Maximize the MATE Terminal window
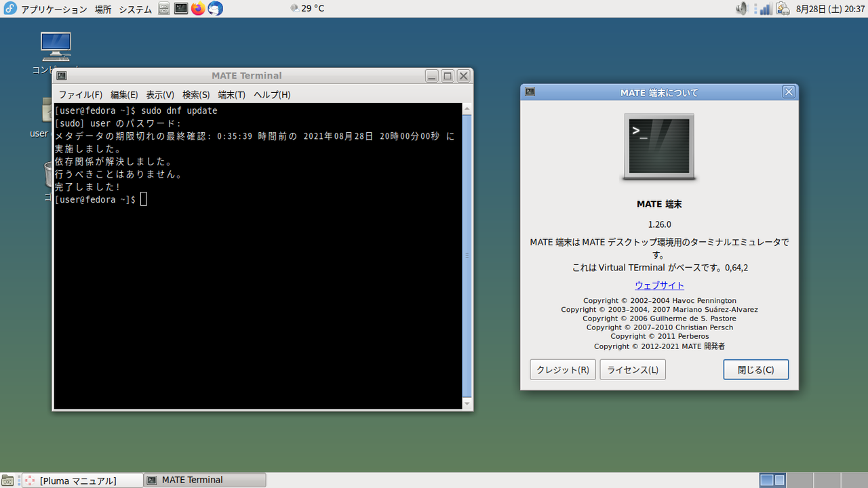This screenshot has width=868, height=488. 448,76
